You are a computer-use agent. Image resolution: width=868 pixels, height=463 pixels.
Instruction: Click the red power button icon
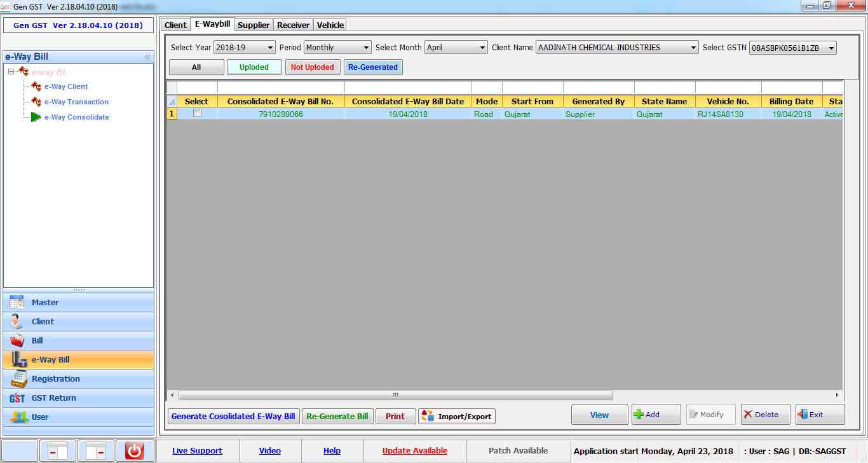pyautogui.click(x=134, y=451)
